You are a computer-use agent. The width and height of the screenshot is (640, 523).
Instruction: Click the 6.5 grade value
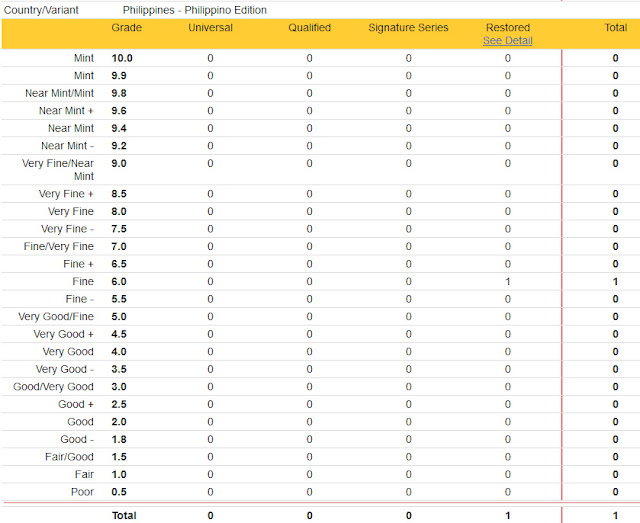[119, 264]
